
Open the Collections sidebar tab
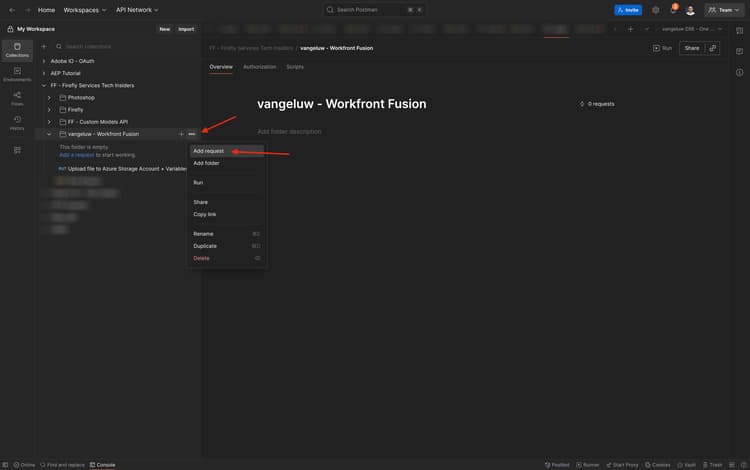click(17, 50)
